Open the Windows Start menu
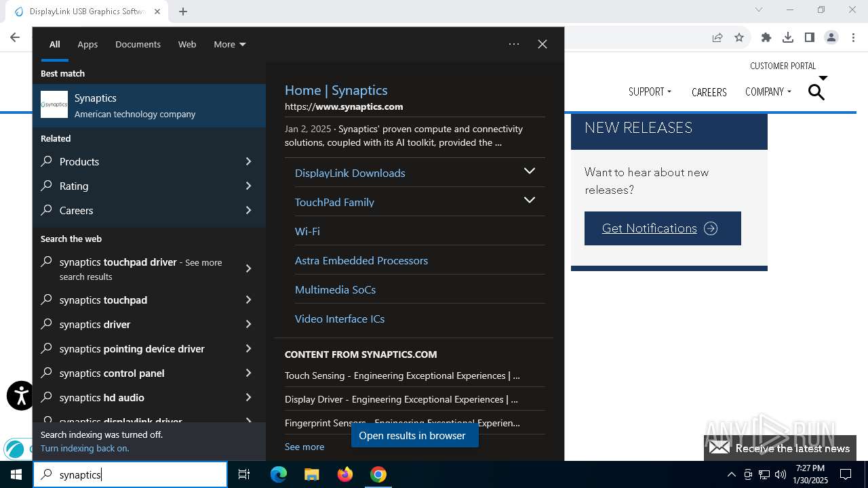The image size is (868, 488). pos(16,474)
